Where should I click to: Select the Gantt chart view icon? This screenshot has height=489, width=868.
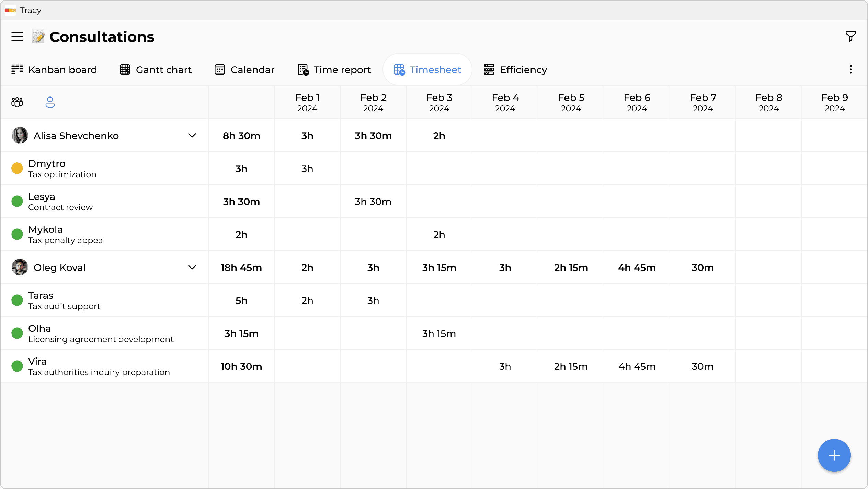[125, 69]
